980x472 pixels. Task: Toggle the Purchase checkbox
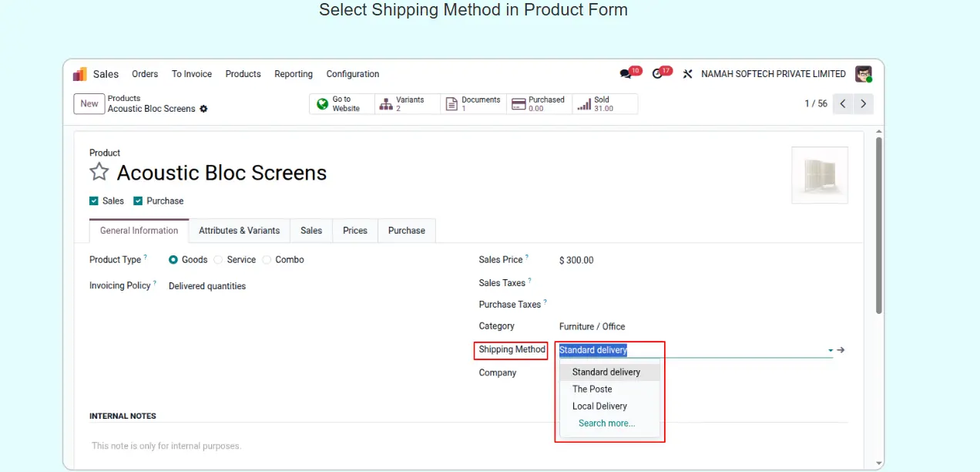click(139, 201)
